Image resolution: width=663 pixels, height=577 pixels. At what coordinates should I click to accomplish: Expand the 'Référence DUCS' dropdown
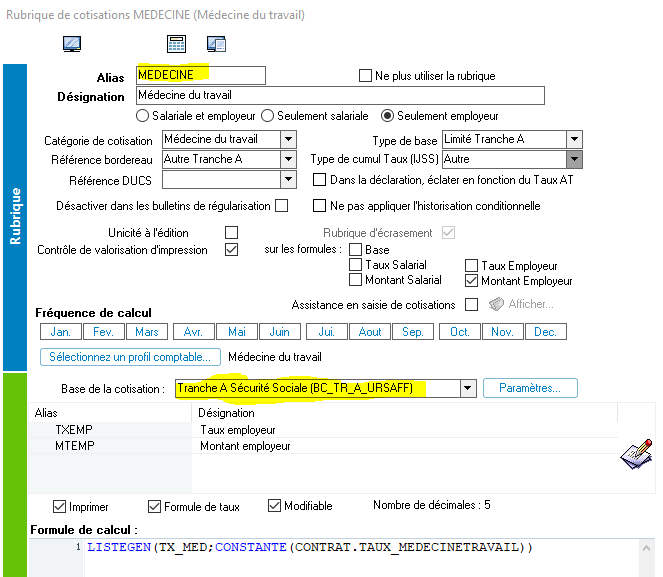click(x=288, y=179)
